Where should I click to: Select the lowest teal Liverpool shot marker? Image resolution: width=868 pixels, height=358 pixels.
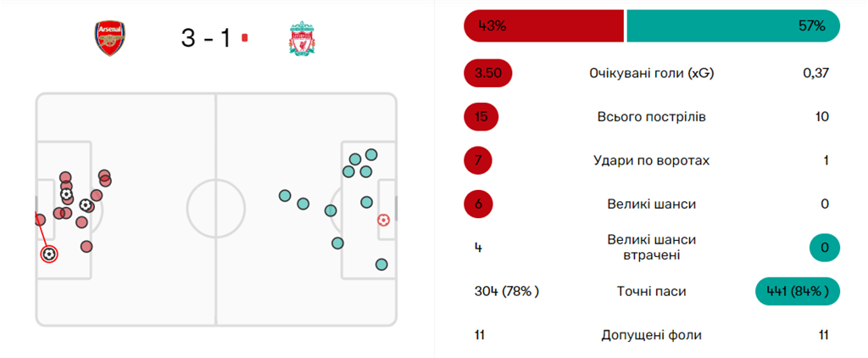click(381, 264)
